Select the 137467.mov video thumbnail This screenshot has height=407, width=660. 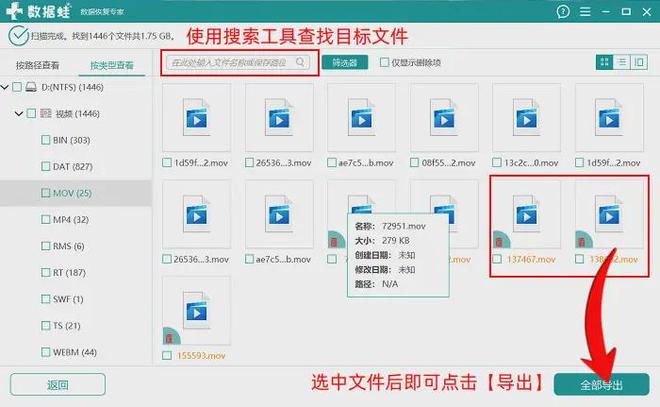(527, 214)
